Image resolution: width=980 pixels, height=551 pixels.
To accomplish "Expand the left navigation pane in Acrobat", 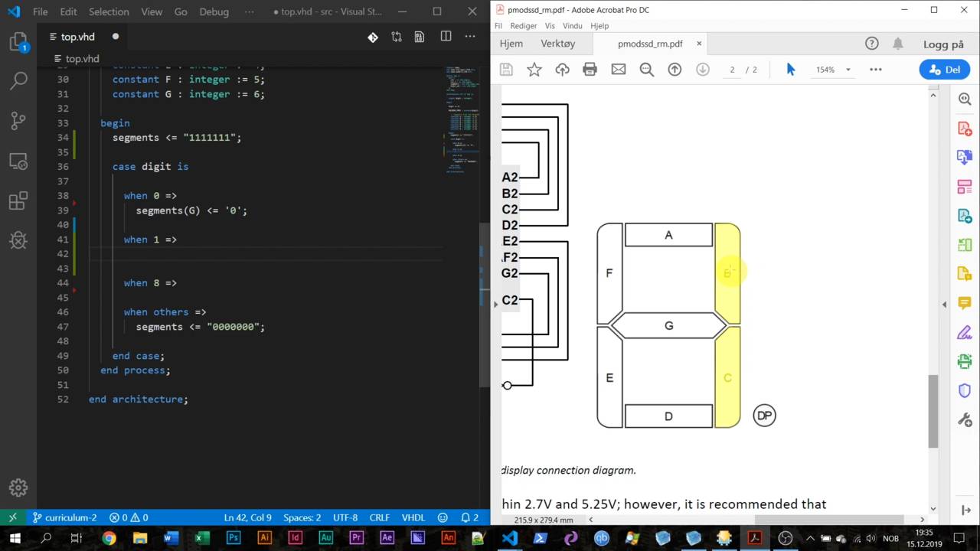I will click(x=495, y=304).
